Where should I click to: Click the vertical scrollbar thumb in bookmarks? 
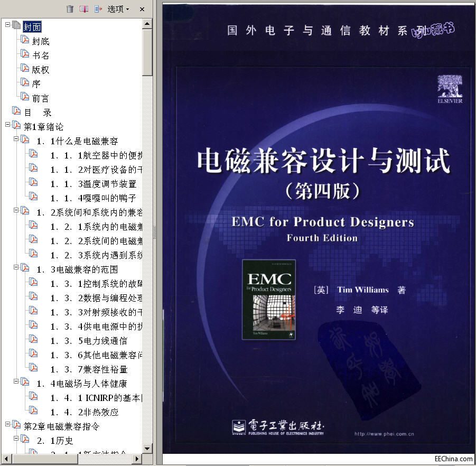[147, 52]
